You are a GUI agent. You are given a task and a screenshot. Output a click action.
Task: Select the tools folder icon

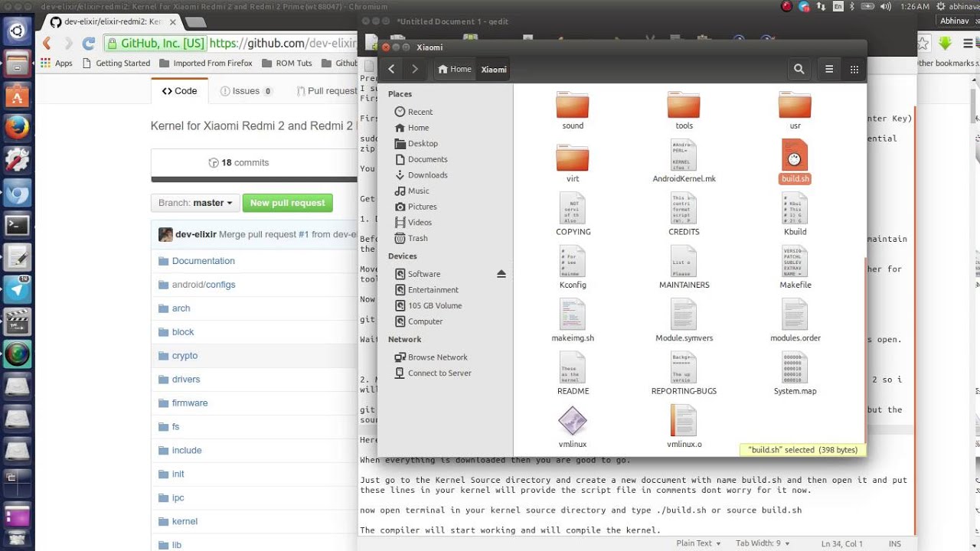684,105
